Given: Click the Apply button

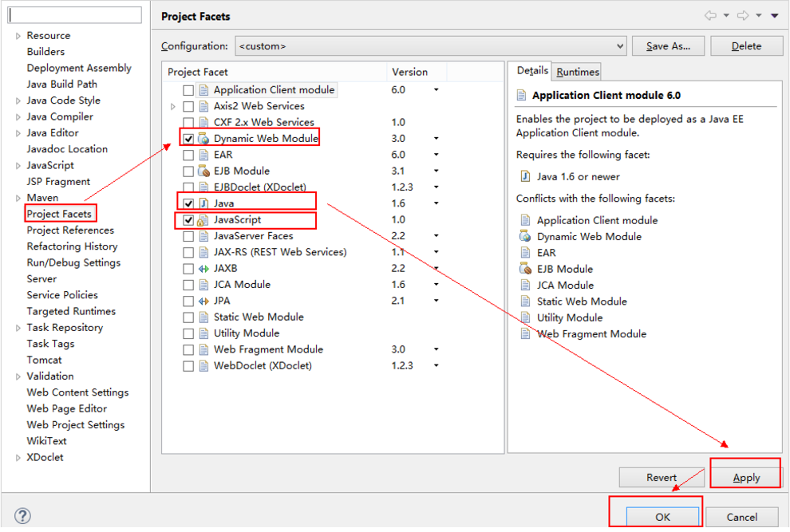Looking at the screenshot, I should click(746, 477).
